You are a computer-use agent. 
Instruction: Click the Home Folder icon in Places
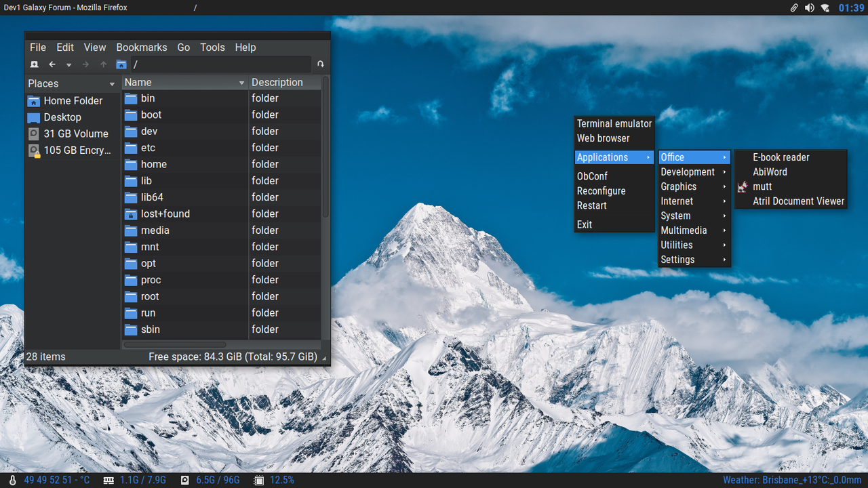click(34, 101)
